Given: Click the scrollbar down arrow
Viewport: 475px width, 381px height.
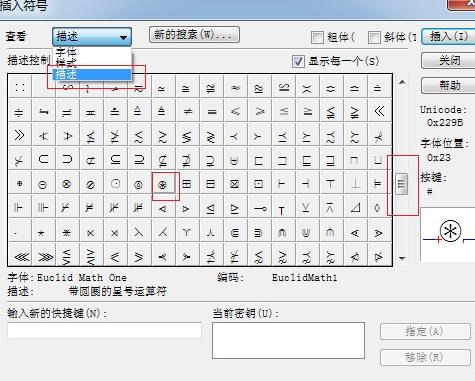Looking at the screenshot, I should tap(402, 258).
